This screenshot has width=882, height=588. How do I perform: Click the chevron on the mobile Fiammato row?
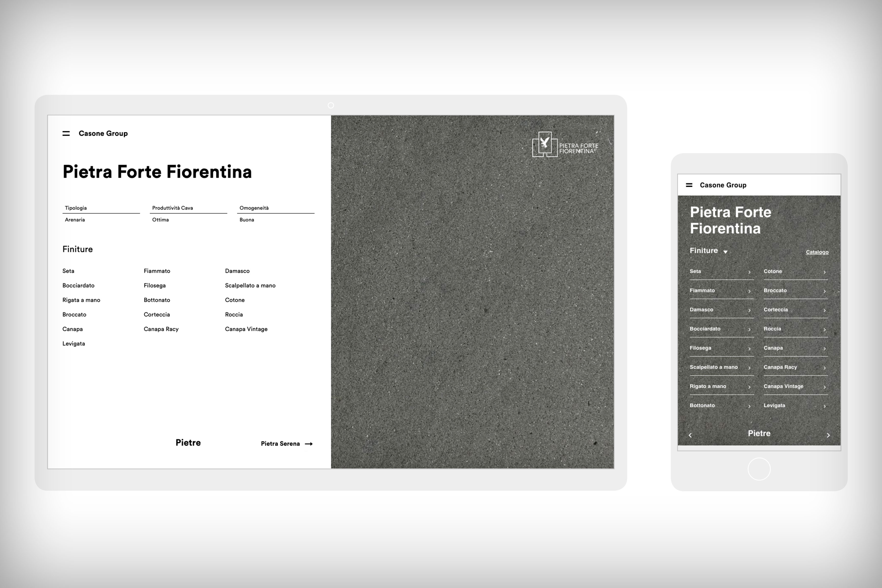(749, 291)
